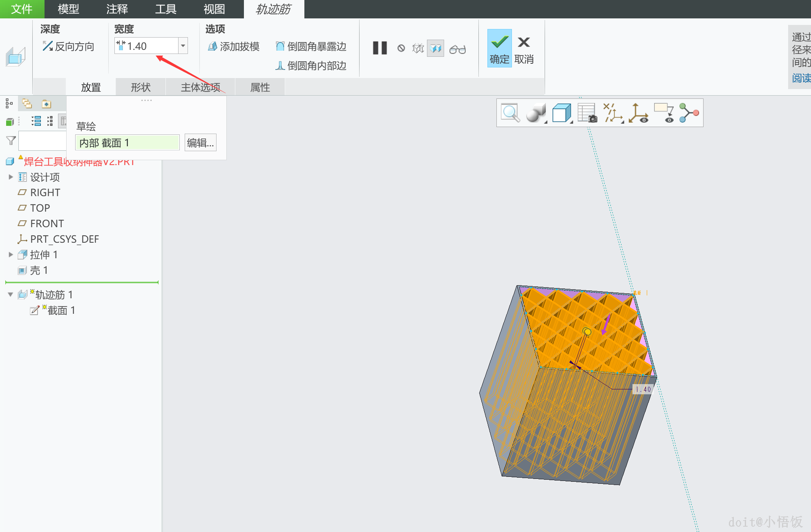Toggle round internal edges (倒圆角内部边)
The width and height of the screenshot is (811, 532).
pos(311,65)
